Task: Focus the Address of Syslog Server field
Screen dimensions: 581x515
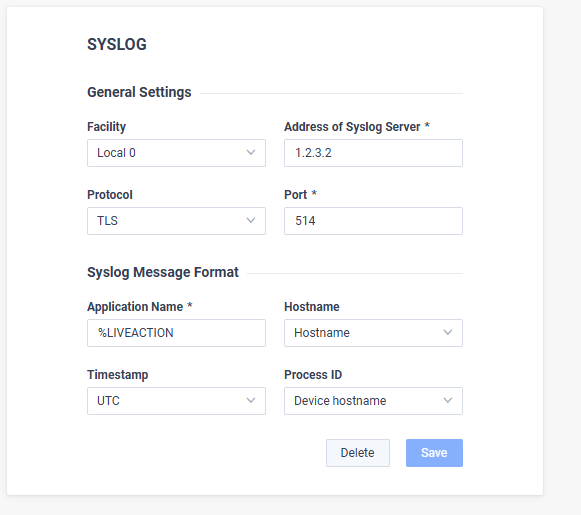Action: 374,153
